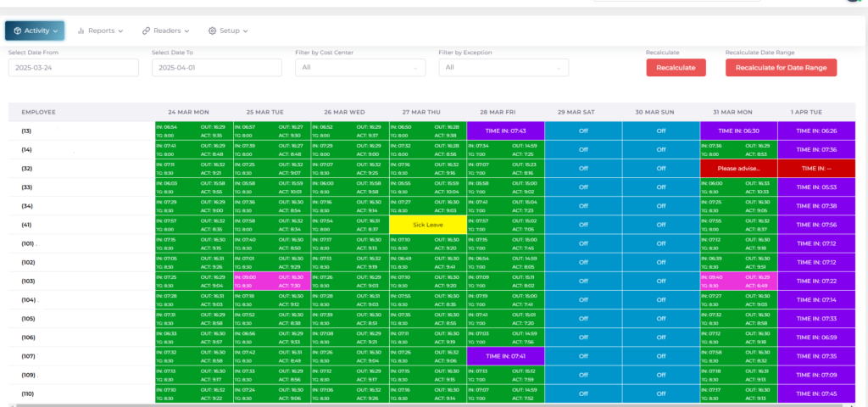Open the Filter by Cost Center dropdown
Viewport: 868px width, 407px height.
coord(359,68)
